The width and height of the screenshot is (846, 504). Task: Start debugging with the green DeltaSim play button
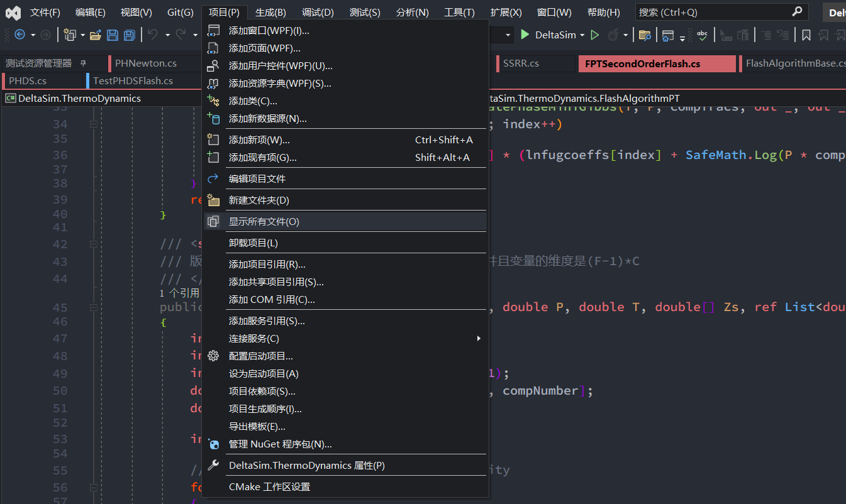[525, 35]
